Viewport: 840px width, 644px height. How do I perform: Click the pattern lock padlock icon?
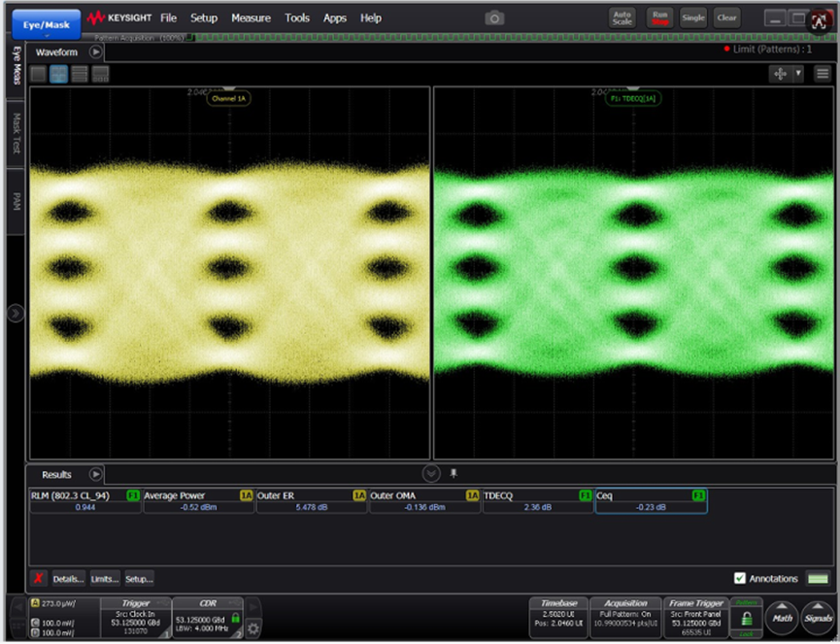[x=746, y=619]
